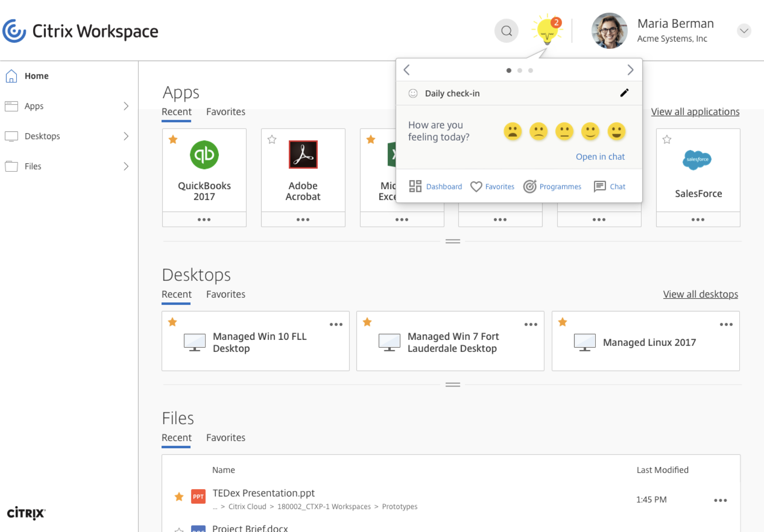
Task: Select the first pagination dot
Action: (508, 70)
